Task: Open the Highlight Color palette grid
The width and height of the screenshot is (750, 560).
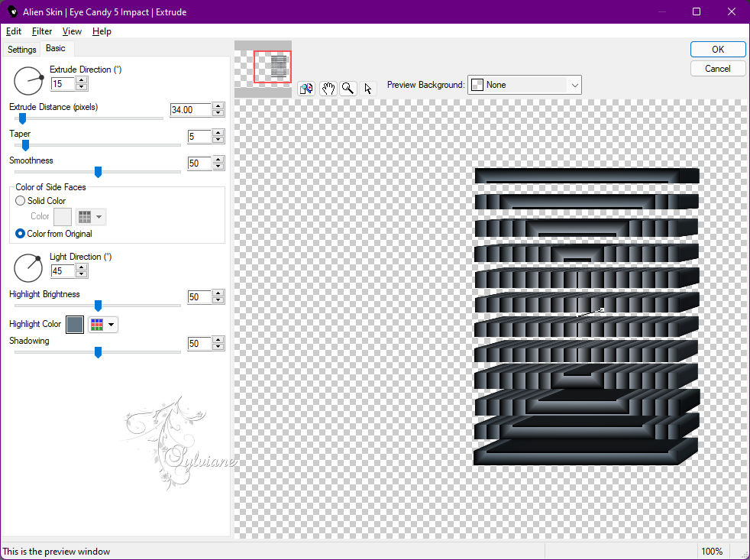Action: (103, 325)
